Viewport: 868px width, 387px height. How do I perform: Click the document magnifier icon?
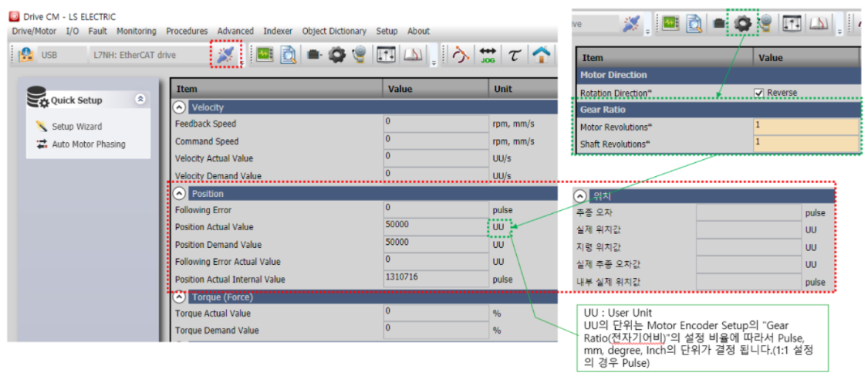click(x=289, y=55)
